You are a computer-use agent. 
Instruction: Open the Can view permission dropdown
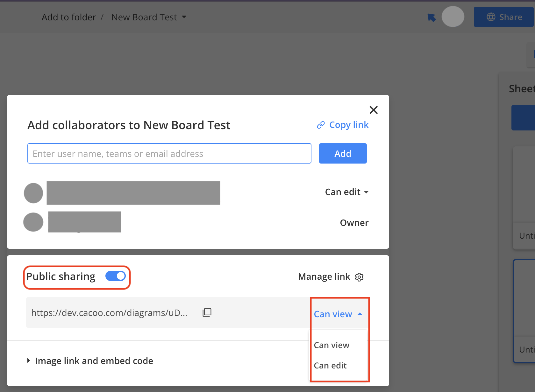pyautogui.click(x=338, y=314)
